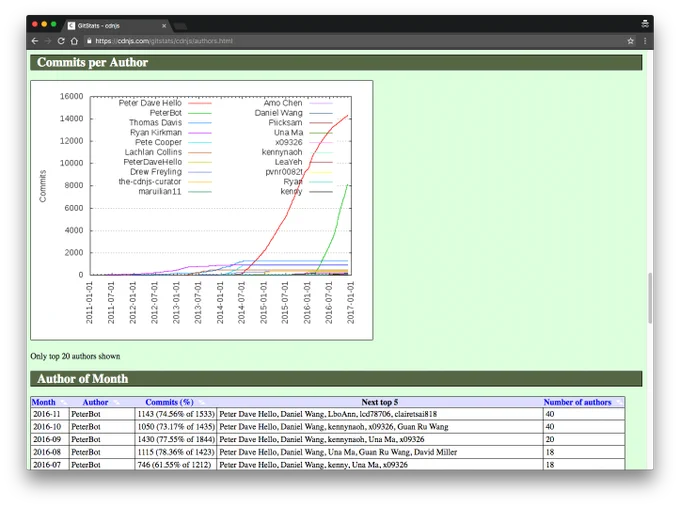
Task: Go back with the browser back arrow
Action: (35, 41)
